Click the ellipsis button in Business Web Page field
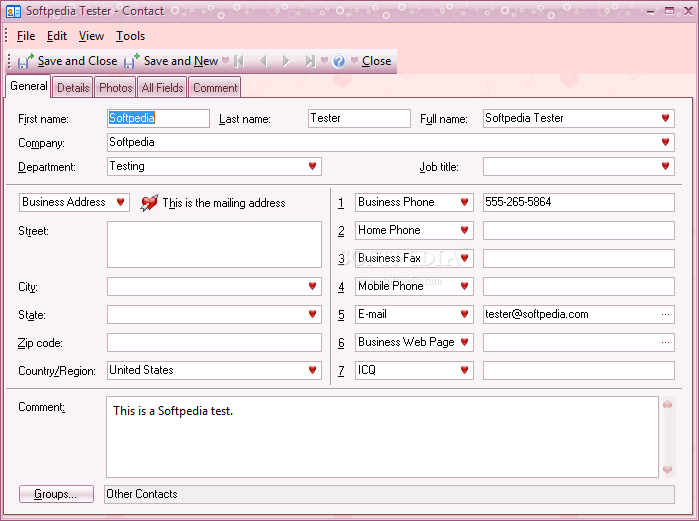Viewport: 699px width, 521px height. point(666,342)
